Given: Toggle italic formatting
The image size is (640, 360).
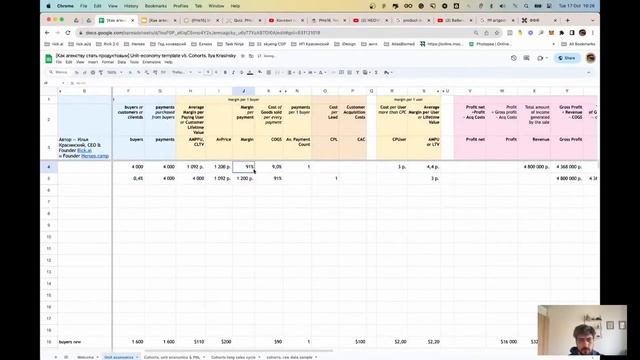Looking at the screenshot, I should coord(233,72).
